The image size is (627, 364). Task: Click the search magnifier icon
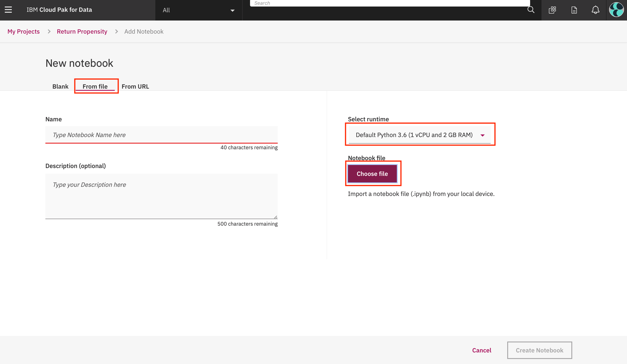point(531,10)
